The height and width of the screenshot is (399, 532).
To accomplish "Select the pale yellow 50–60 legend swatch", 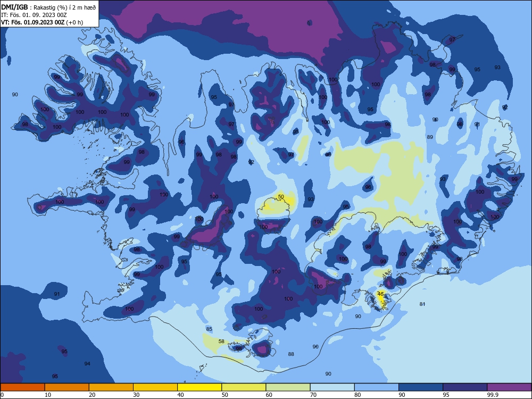I will [244, 387].
